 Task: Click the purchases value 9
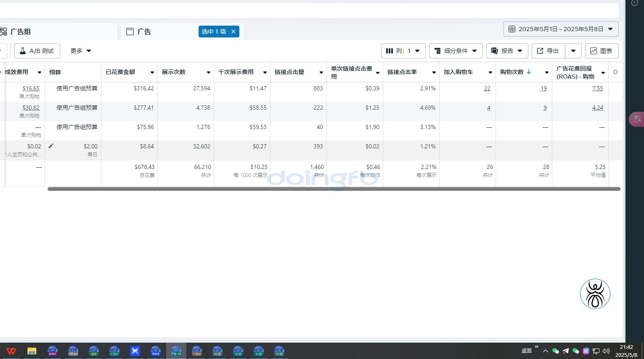[x=545, y=108]
